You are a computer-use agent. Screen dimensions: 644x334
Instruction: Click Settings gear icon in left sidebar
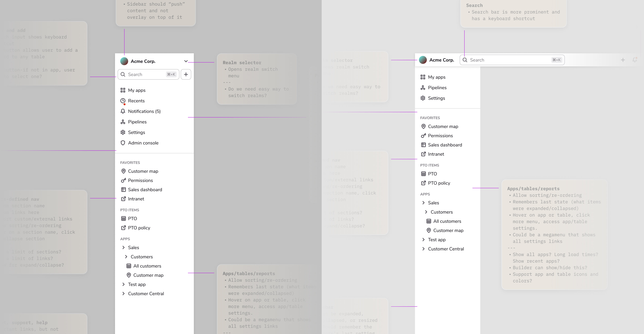pyautogui.click(x=123, y=132)
